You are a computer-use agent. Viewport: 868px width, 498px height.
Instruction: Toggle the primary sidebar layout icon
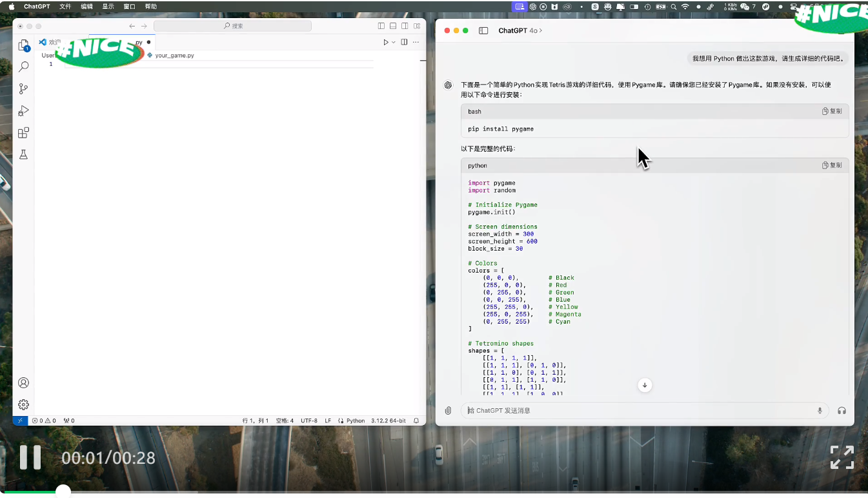point(381,26)
